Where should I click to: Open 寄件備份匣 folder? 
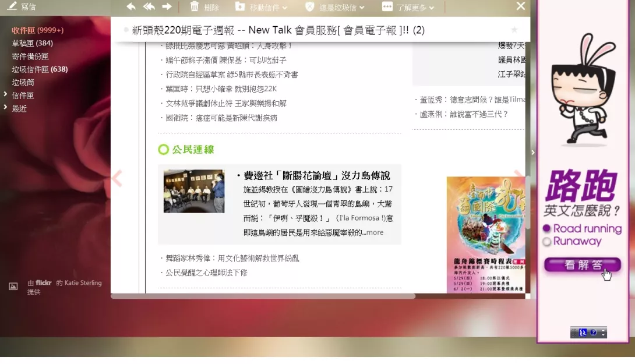click(30, 56)
